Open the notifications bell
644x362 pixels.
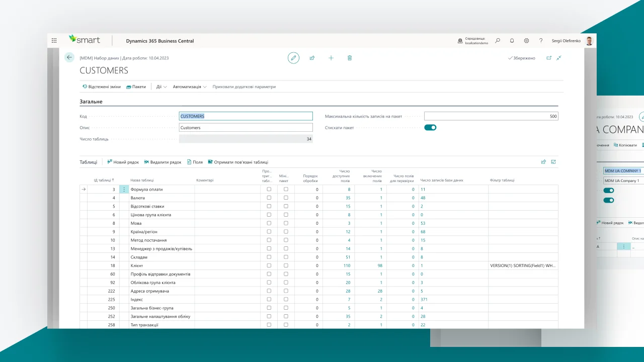tap(512, 41)
